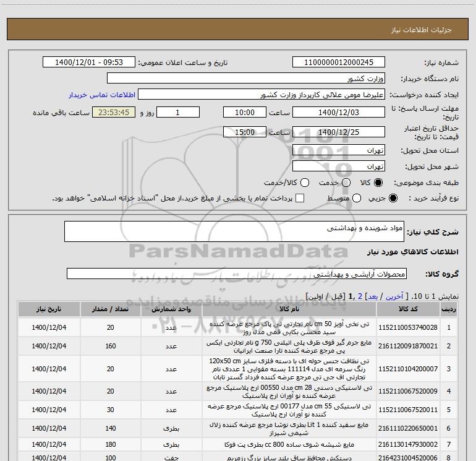The image size is (476, 461).
Task: Toggle the اسناد خزانه اسلامی payment checkbox
Action: (x=300, y=198)
